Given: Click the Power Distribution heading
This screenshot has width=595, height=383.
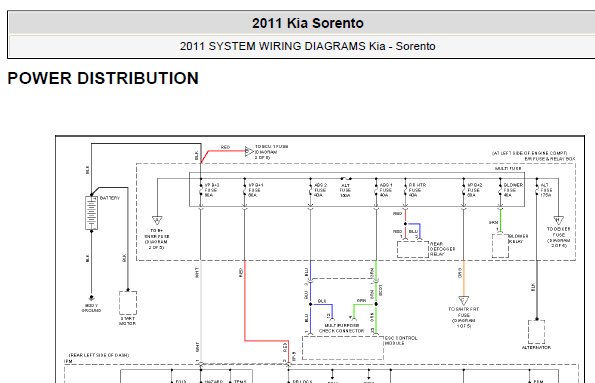Looking at the screenshot, I should tap(103, 78).
